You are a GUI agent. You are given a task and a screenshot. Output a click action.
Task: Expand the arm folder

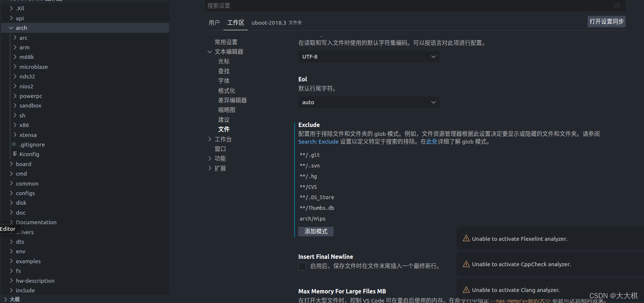point(15,47)
